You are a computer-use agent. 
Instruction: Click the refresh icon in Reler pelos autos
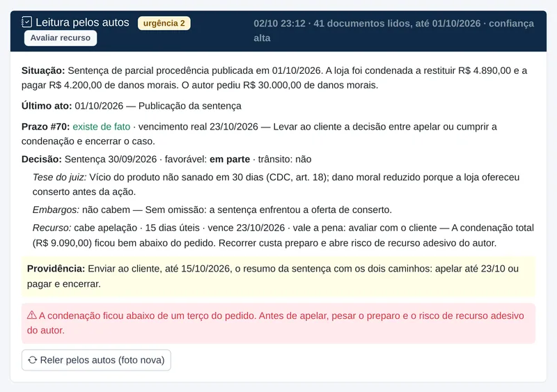[32, 360]
